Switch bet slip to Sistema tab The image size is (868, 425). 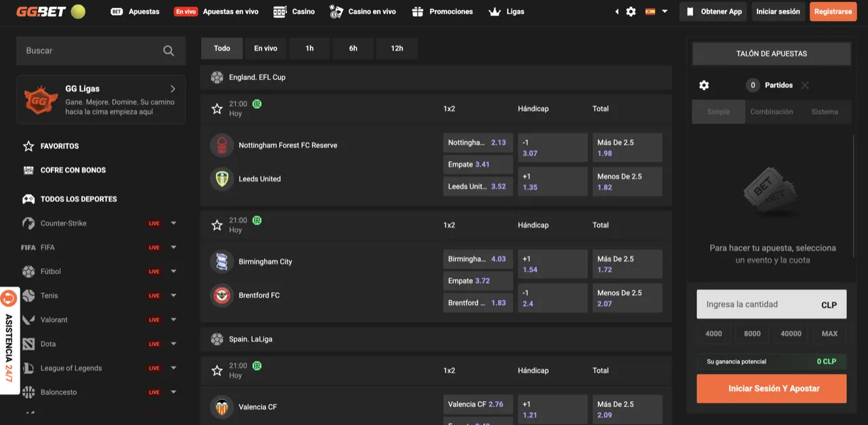(825, 112)
